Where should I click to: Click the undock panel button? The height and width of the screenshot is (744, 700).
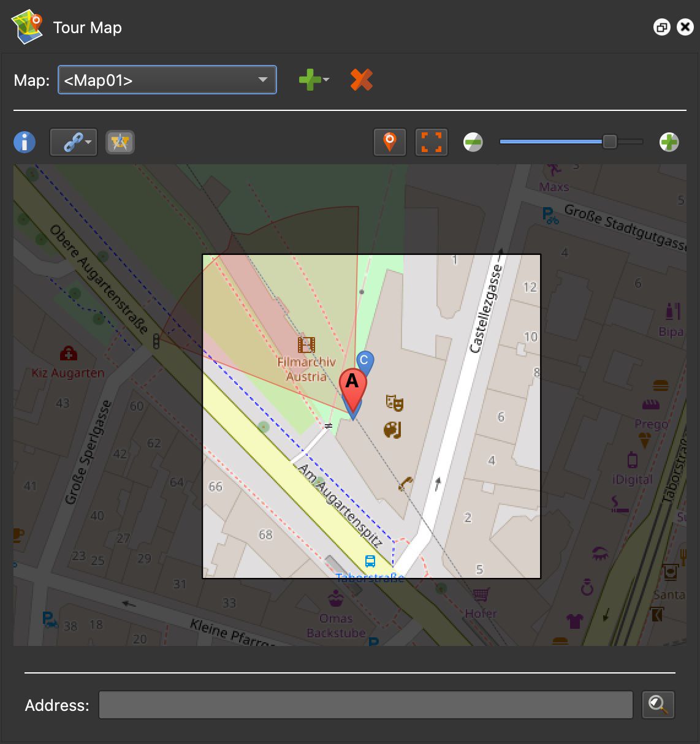(x=661, y=28)
